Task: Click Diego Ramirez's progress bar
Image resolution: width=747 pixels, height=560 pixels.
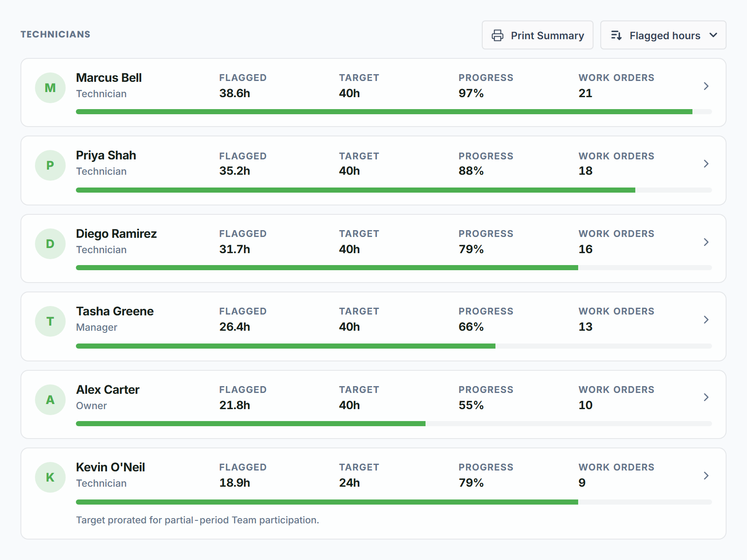Action: point(394,268)
